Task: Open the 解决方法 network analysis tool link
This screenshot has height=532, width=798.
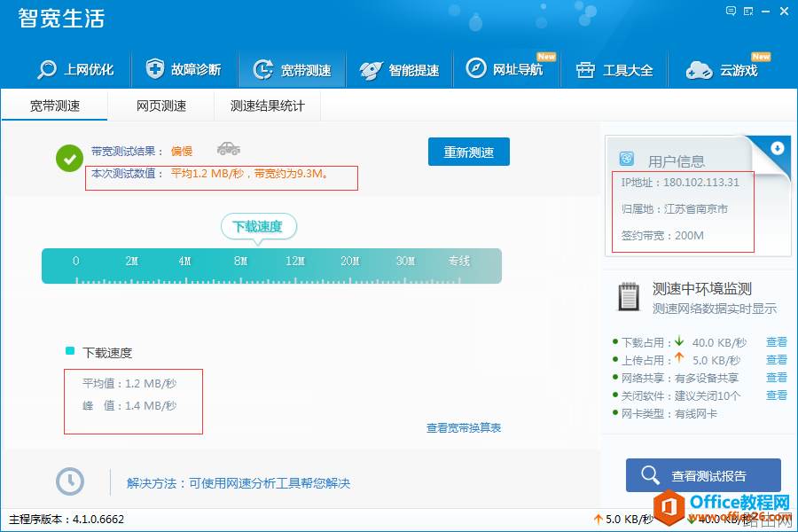Action: tap(239, 483)
